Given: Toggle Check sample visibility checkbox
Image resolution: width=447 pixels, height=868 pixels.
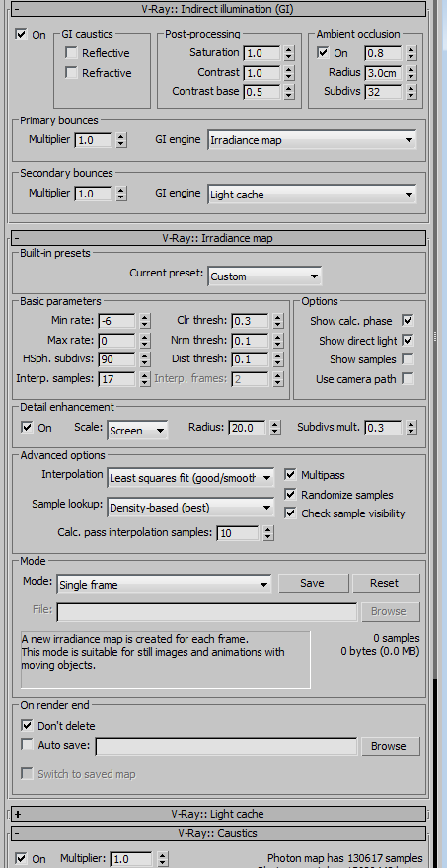Looking at the screenshot, I should point(290,513).
